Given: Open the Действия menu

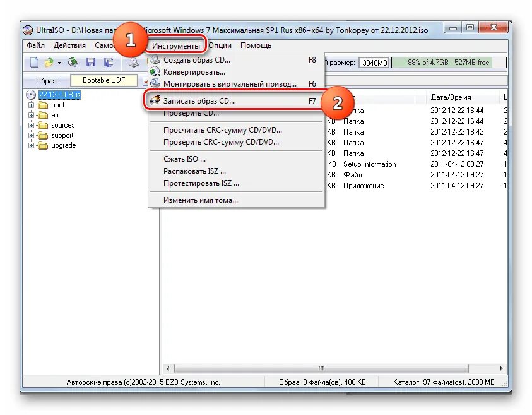Looking at the screenshot, I should [69, 45].
